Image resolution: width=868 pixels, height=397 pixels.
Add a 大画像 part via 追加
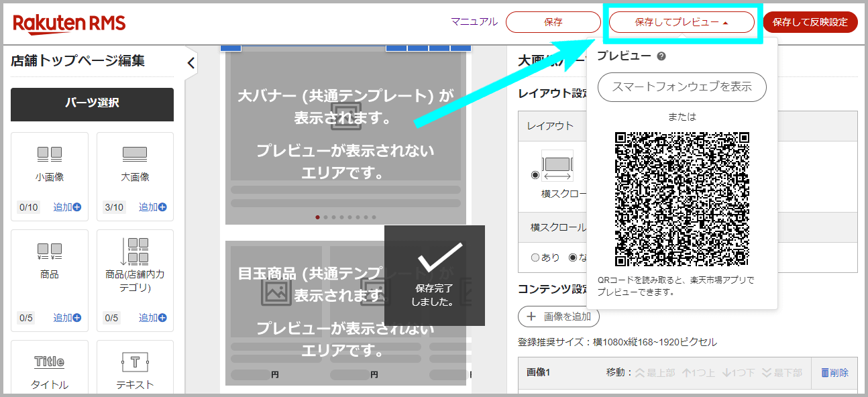click(x=152, y=207)
